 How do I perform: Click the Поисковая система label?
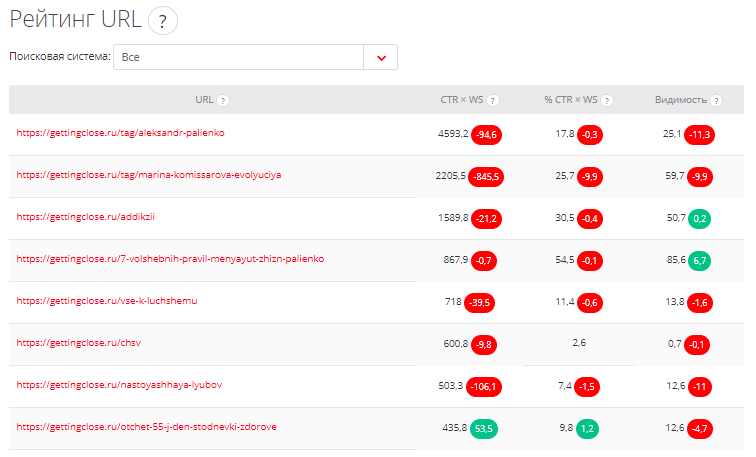pos(60,56)
